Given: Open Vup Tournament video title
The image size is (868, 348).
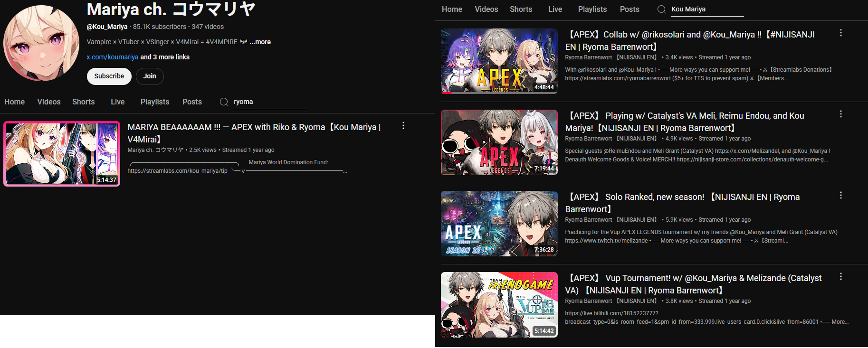Looking at the screenshot, I should [694, 284].
